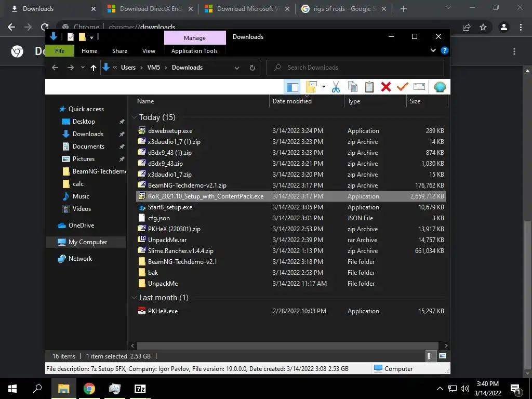Open recent locations dropdown arrow
The image size is (532, 399).
(83, 68)
